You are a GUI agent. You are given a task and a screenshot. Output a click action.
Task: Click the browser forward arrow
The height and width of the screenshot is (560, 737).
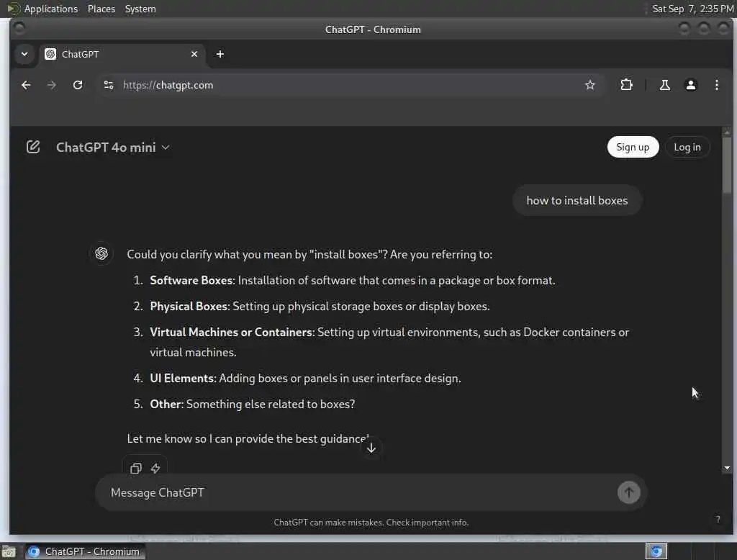[52, 85]
